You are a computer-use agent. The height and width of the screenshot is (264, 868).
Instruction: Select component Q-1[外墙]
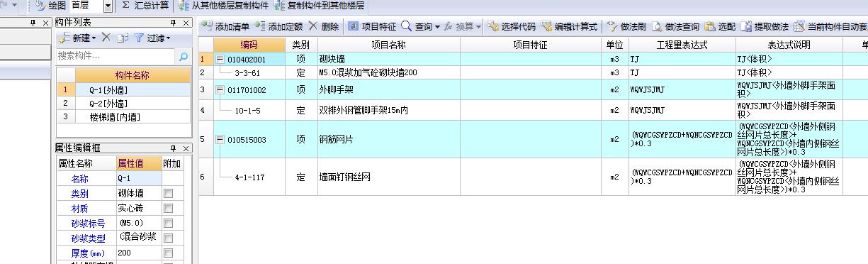(x=133, y=90)
